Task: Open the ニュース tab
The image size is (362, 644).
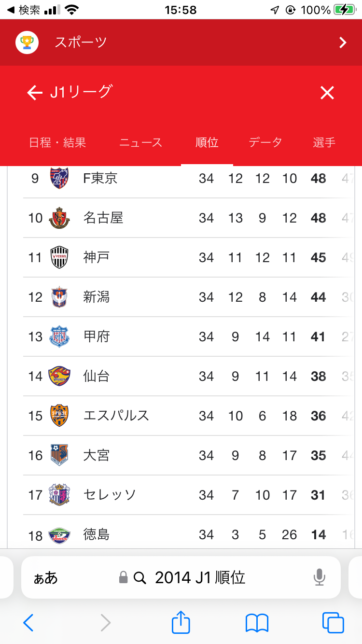Action: pos(141,142)
